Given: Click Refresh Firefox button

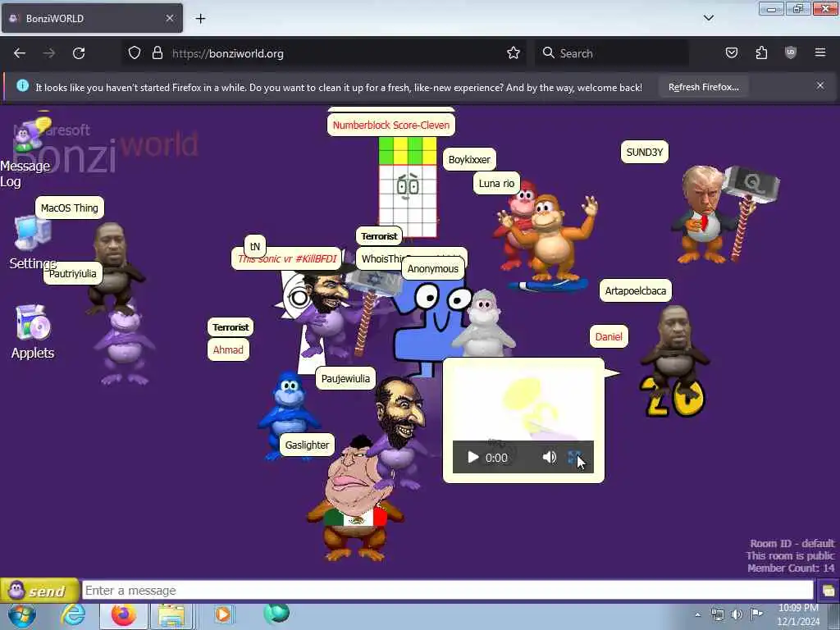Looking at the screenshot, I should tap(703, 87).
